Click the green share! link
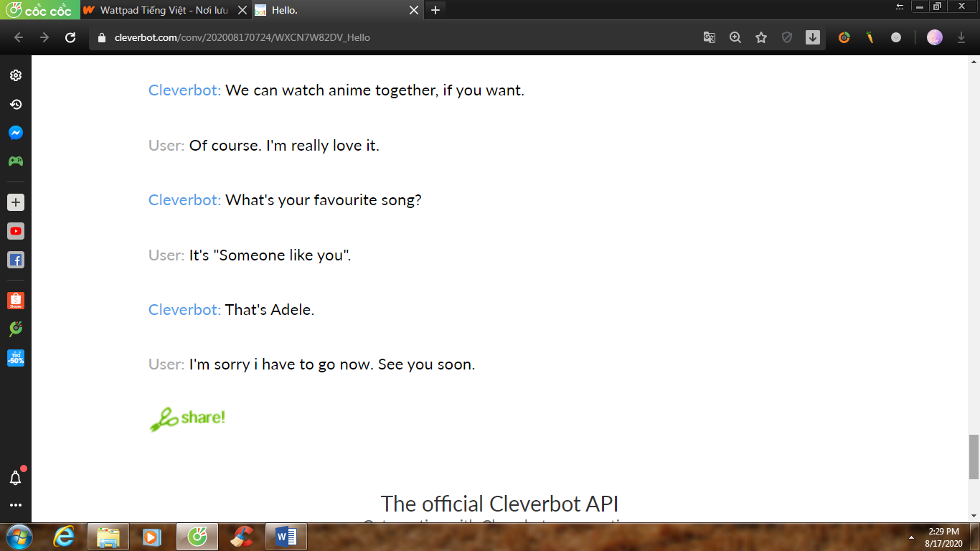The image size is (980, 551). pyautogui.click(x=187, y=418)
